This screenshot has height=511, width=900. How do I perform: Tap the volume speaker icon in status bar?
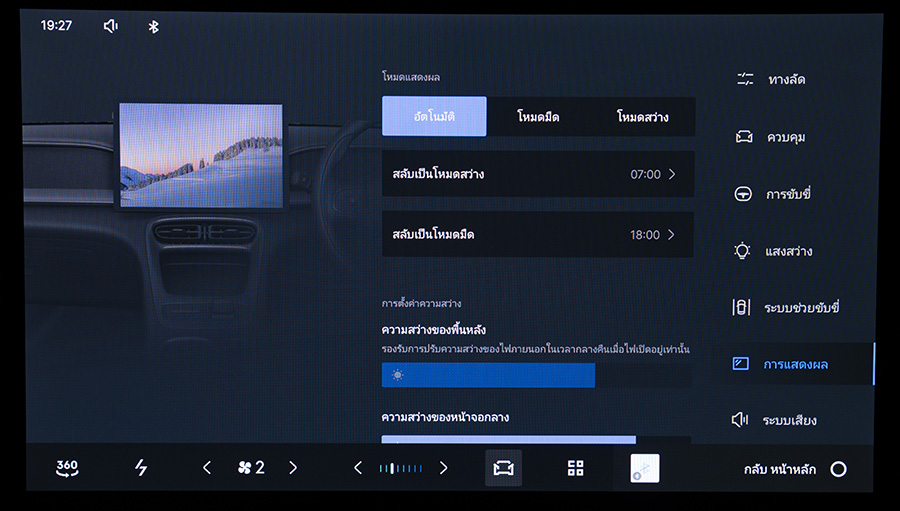[x=110, y=26]
